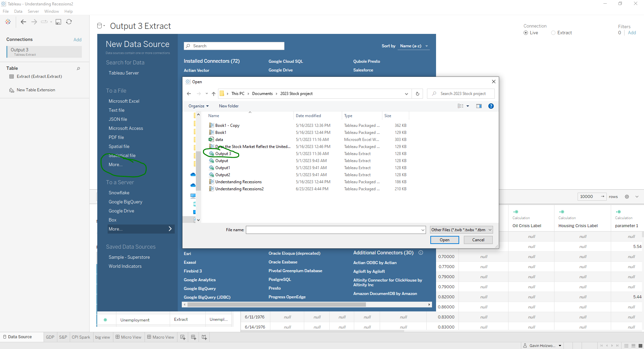Select the Understanding Recessions2 file
This screenshot has width=644, height=349.
[x=239, y=189]
